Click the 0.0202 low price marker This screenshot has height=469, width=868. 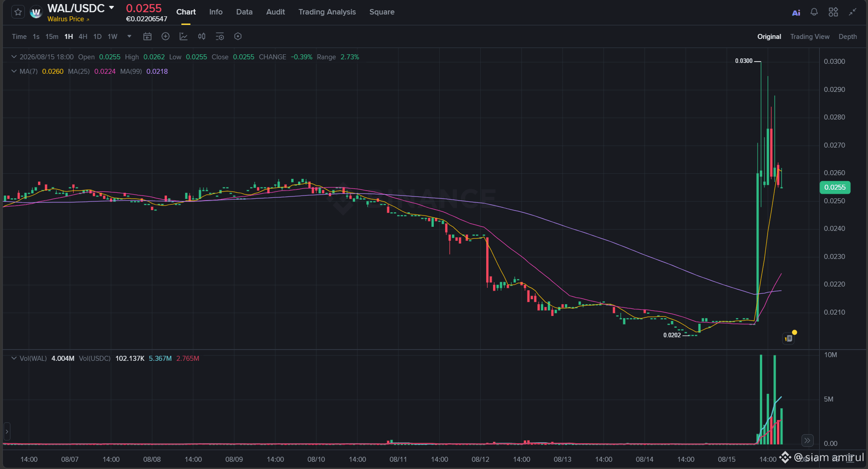point(672,335)
